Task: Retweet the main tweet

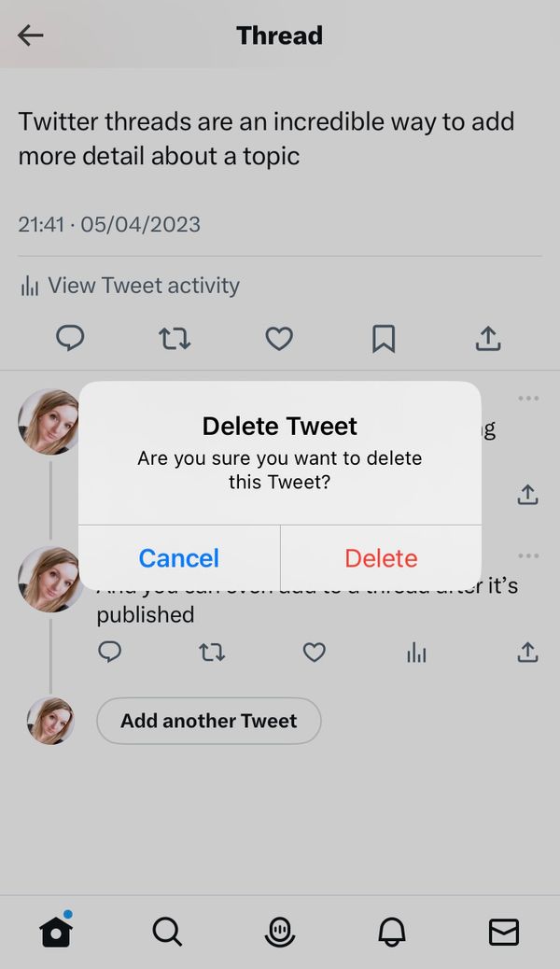Action: click(x=175, y=339)
